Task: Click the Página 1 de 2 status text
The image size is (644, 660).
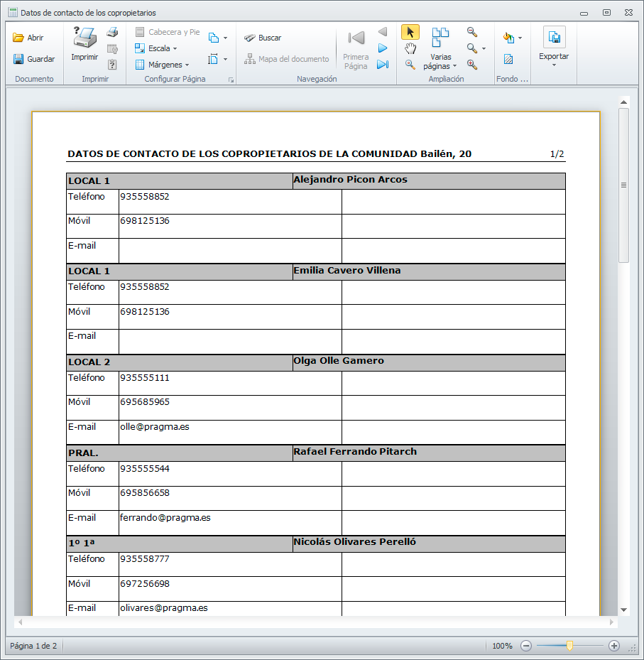Action: point(33,646)
